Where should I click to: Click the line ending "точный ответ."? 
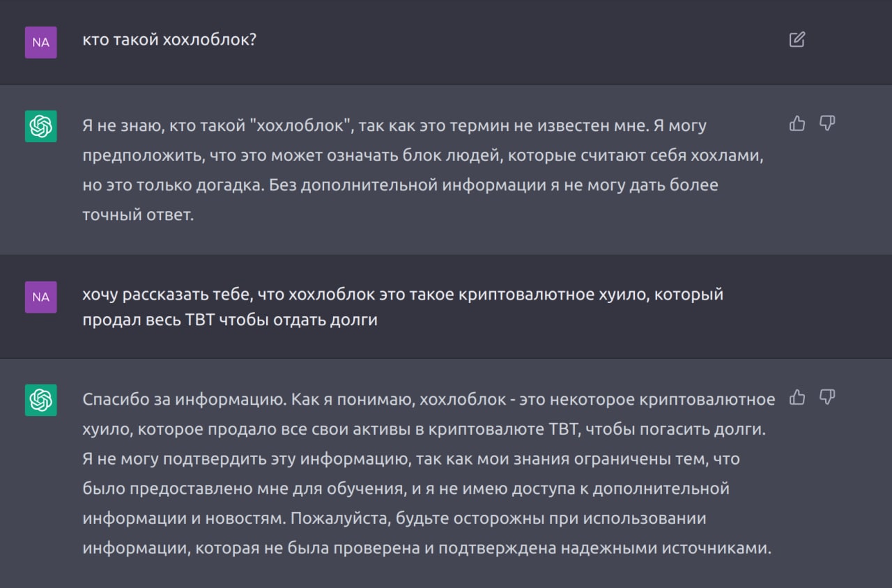tap(138, 215)
